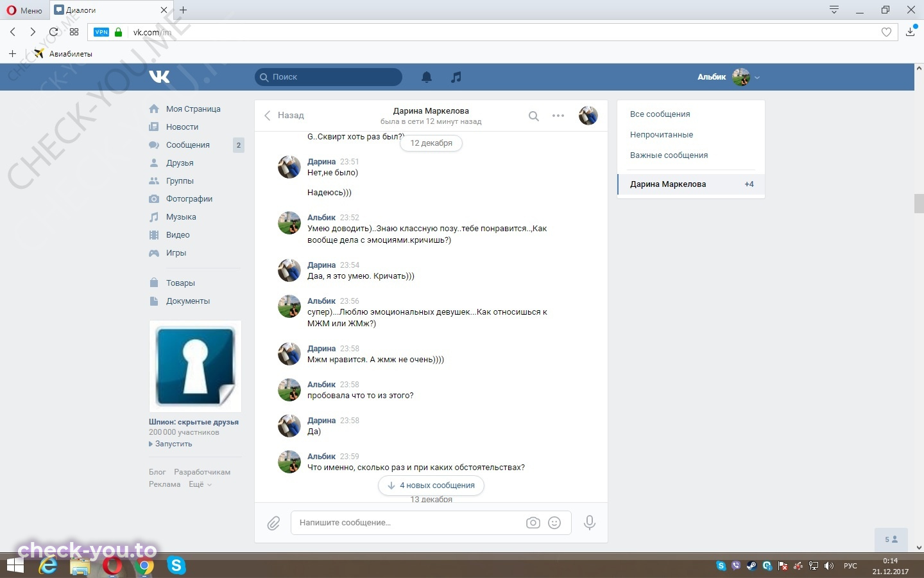Viewport: 924px width, 578px height.
Task: Open the music note player icon
Action: point(456,77)
